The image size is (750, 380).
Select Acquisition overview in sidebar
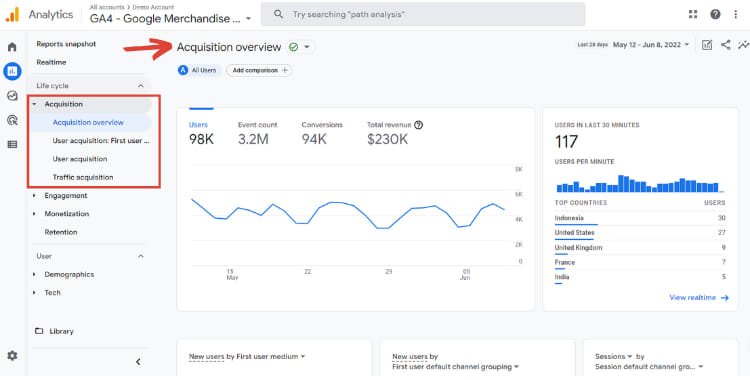89,123
